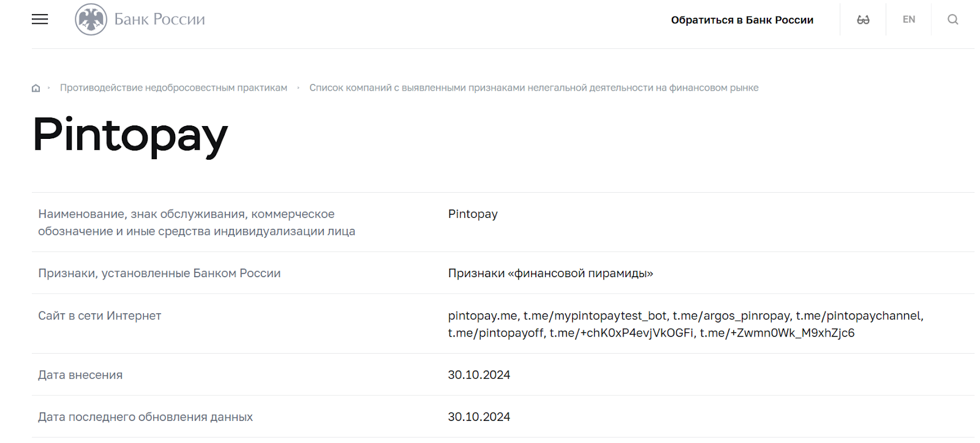The image size is (980, 443).
Task: Open «Противодействие недобросовестным практикам» breadcrumb
Action: [x=173, y=88]
